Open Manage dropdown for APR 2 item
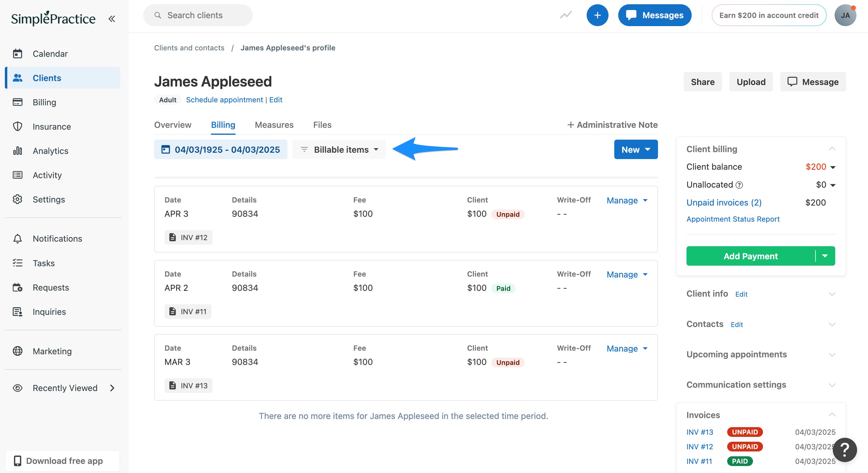This screenshot has width=868, height=473. coord(627,274)
